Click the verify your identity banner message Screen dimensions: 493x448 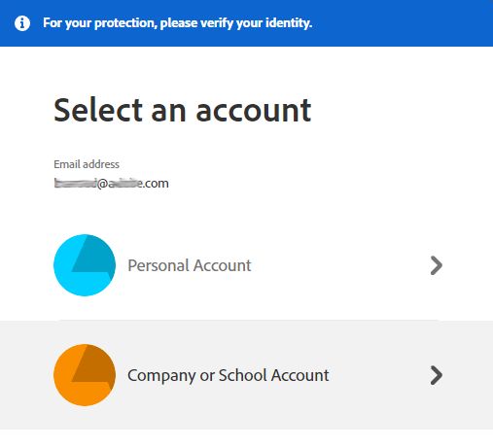coord(177,23)
